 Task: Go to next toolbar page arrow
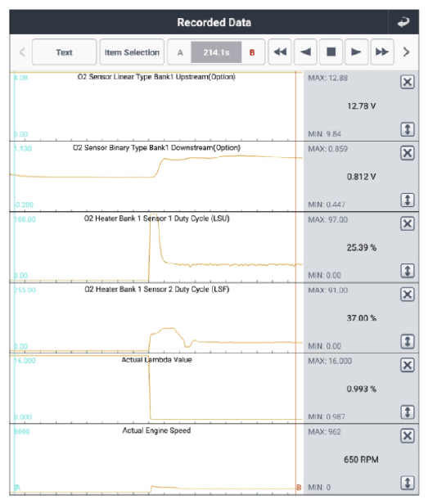click(407, 52)
